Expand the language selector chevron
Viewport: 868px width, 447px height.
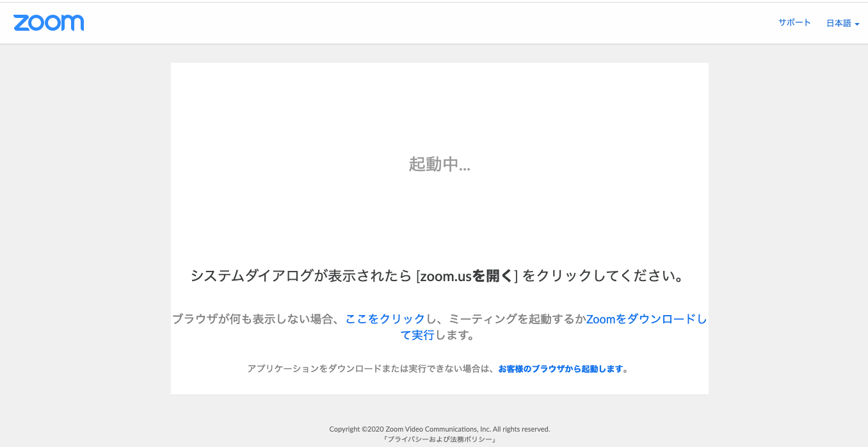coord(858,24)
